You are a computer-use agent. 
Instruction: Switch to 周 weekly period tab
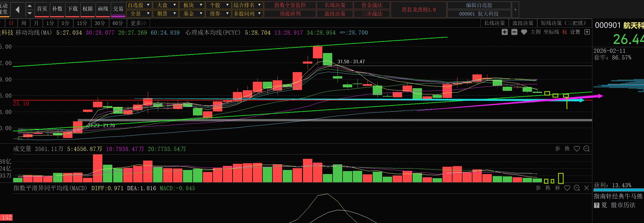tap(24, 23)
